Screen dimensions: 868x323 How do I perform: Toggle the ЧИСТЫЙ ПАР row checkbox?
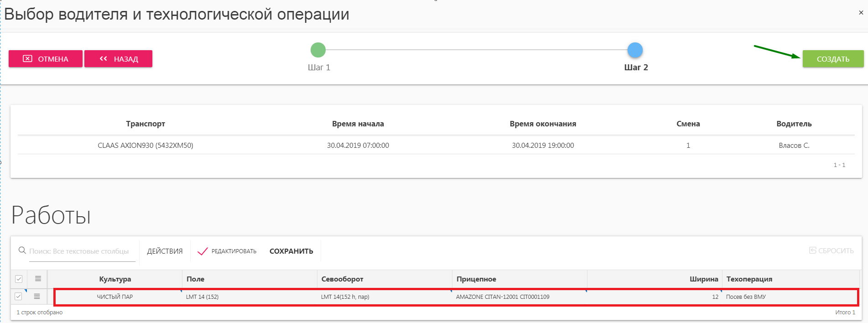click(18, 297)
